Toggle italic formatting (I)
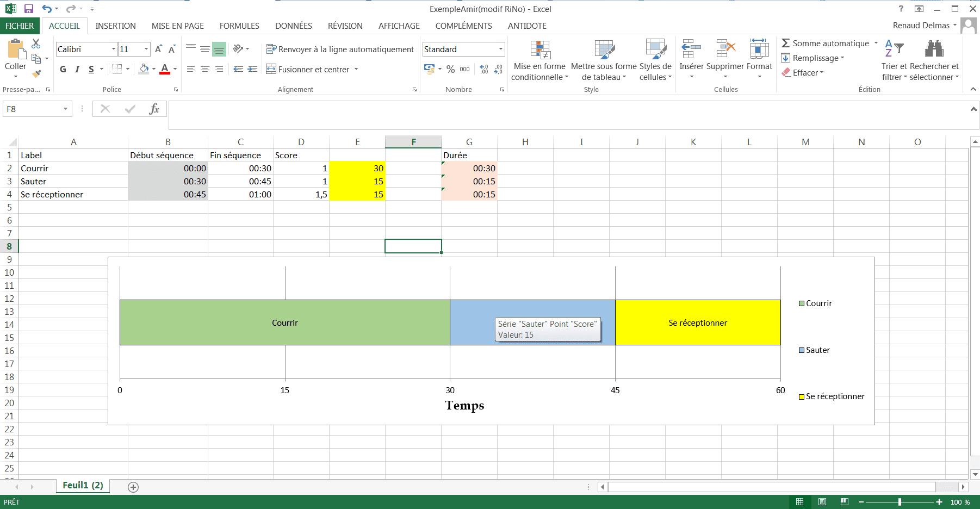This screenshot has height=509, width=980. click(x=77, y=69)
